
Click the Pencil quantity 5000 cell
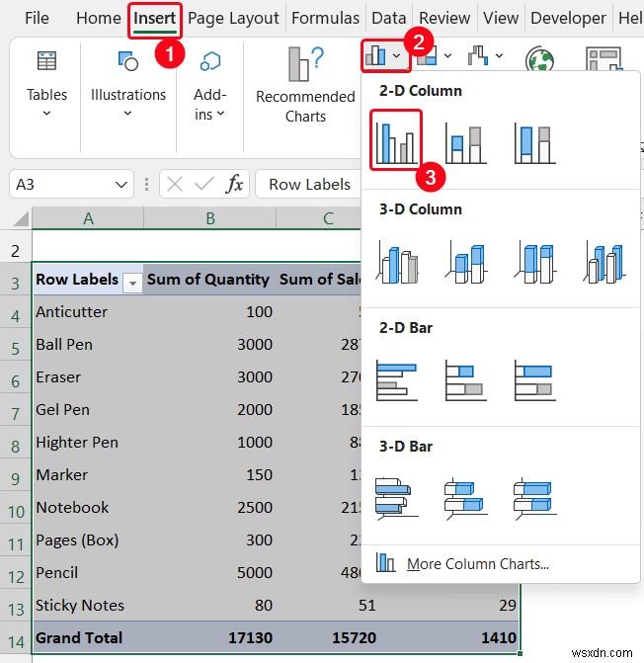point(210,572)
